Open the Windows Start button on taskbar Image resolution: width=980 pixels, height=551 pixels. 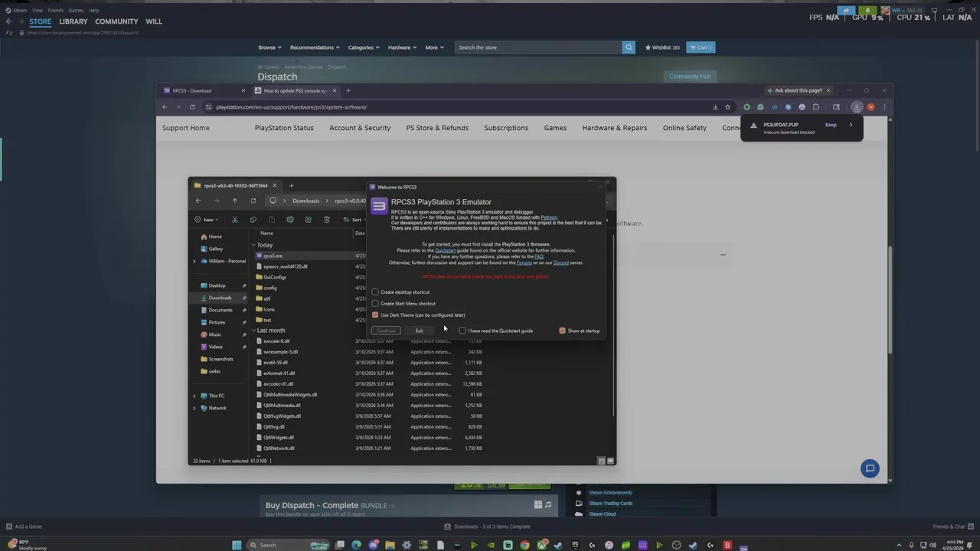pyautogui.click(x=237, y=545)
